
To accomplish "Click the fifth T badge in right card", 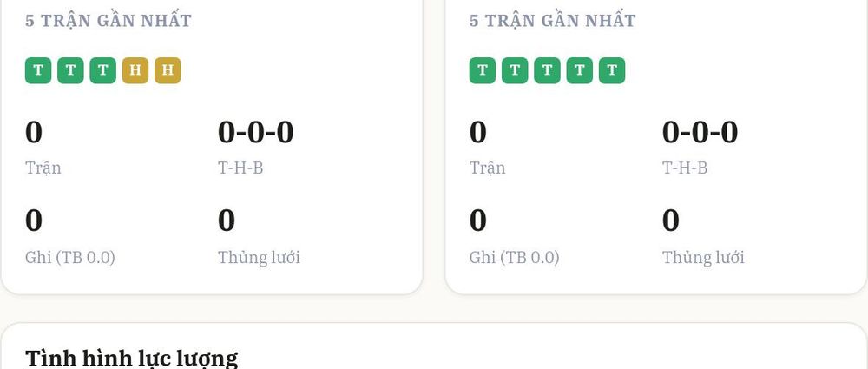I will point(612,70).
